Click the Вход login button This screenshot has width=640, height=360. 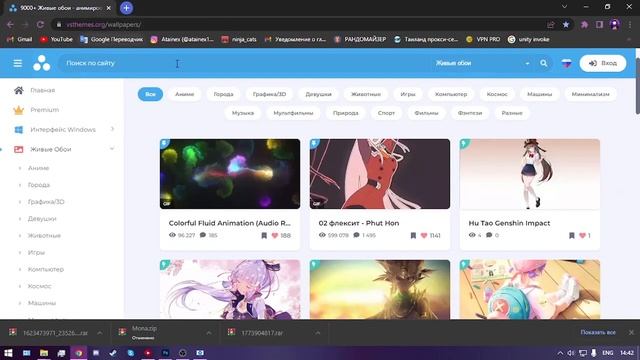(603, 63)
